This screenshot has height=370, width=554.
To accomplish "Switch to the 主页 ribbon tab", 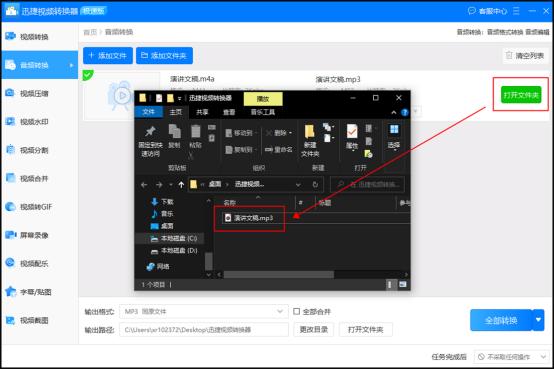I will [x=176, y=112].
